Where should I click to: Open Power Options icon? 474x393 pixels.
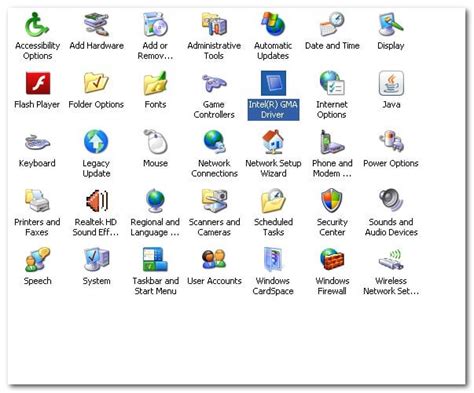(391, 142)
